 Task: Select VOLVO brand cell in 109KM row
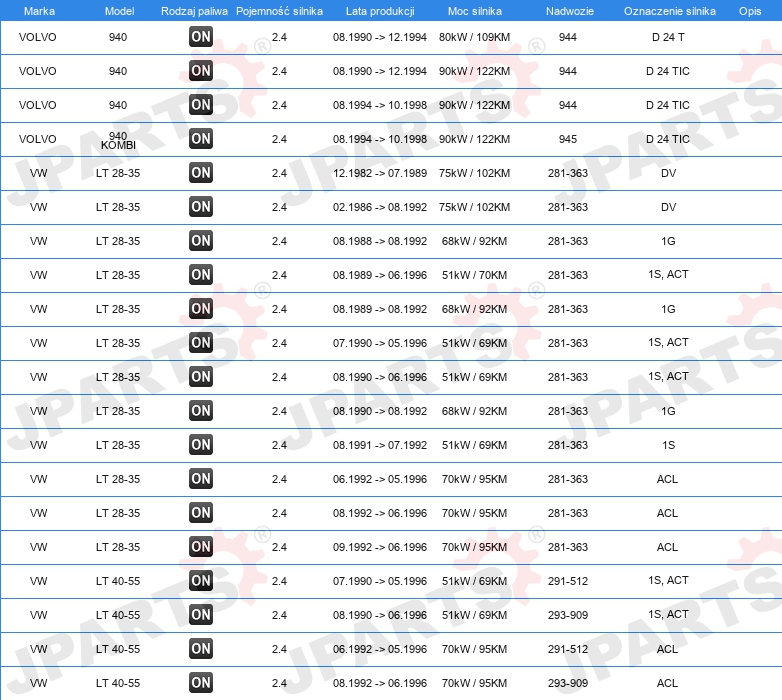(x=37, y=37)
